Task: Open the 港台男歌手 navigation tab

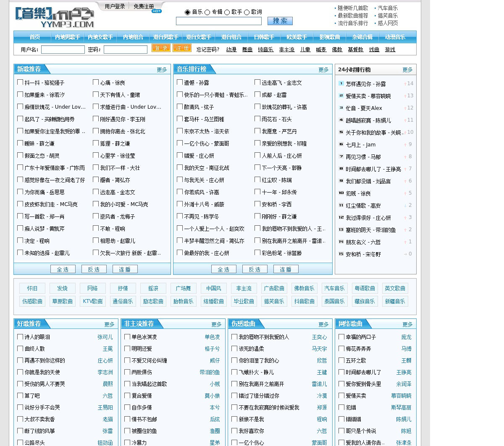Action: (165, 37)
